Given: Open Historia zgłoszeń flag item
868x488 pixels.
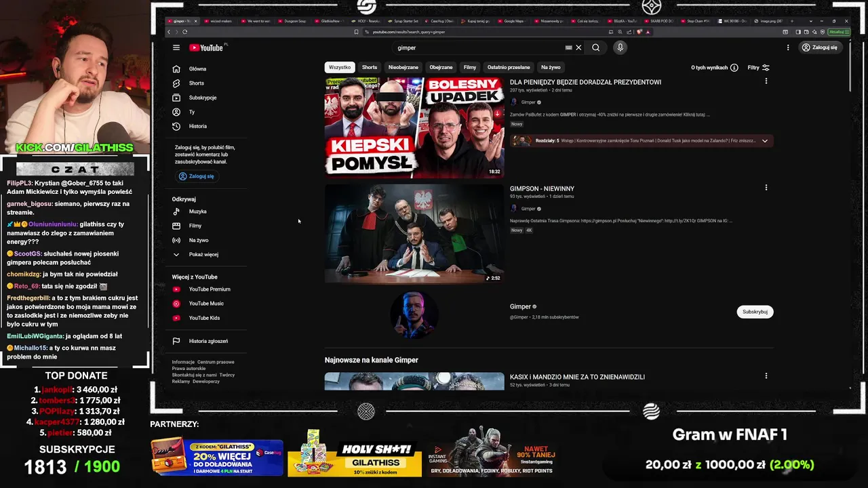Looking at the screenshot, I should point(208,341).
